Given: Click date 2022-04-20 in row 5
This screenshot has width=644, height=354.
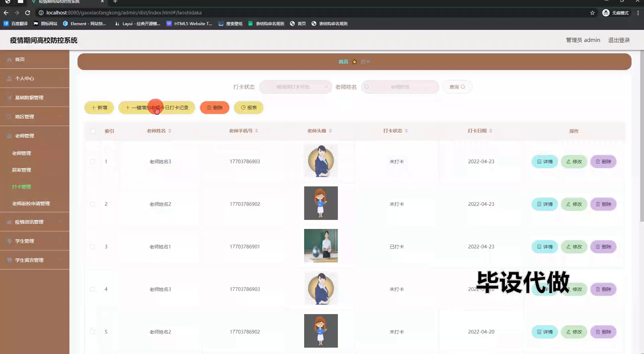Looking at the screenshot, I should tap(481, 332).
